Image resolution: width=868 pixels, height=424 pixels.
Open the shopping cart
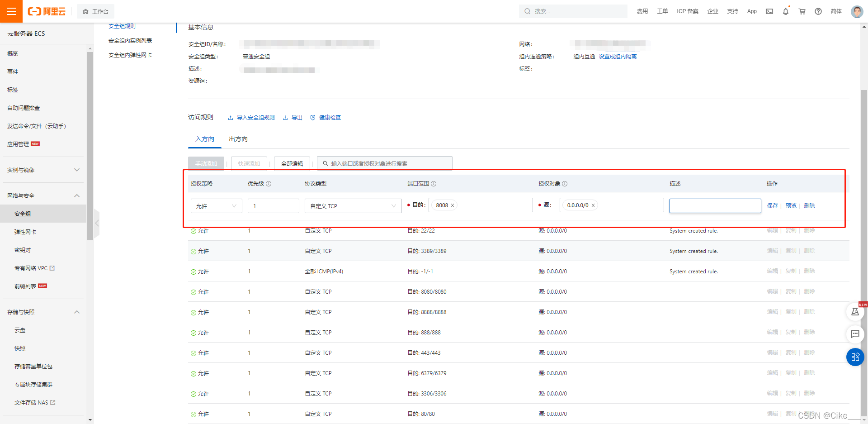802,11
